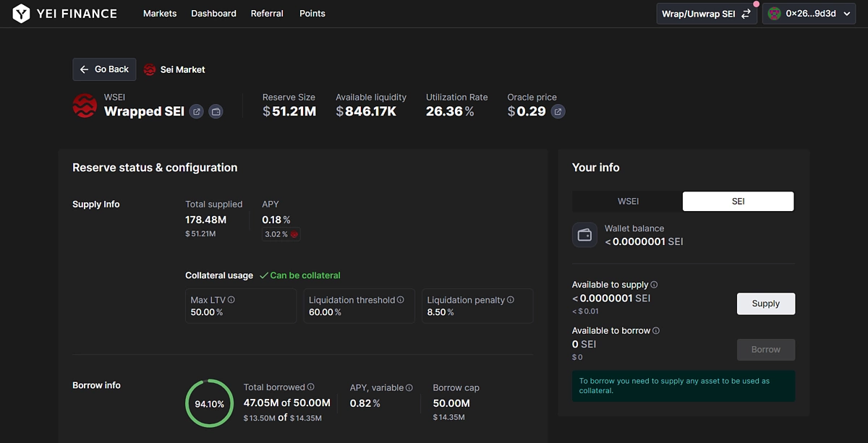
Task: Show info tooltip for Liquidation penalty
Action: click(x=511, y=299)
